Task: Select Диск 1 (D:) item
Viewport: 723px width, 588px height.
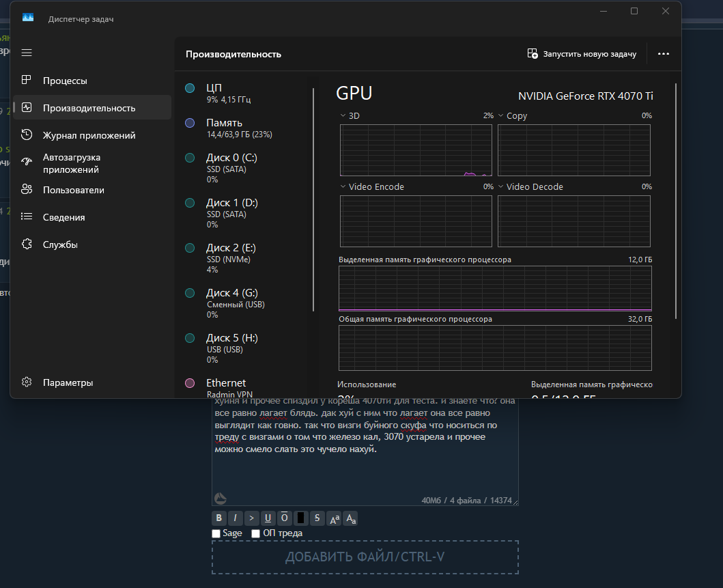Action: (x=245, y=213)
